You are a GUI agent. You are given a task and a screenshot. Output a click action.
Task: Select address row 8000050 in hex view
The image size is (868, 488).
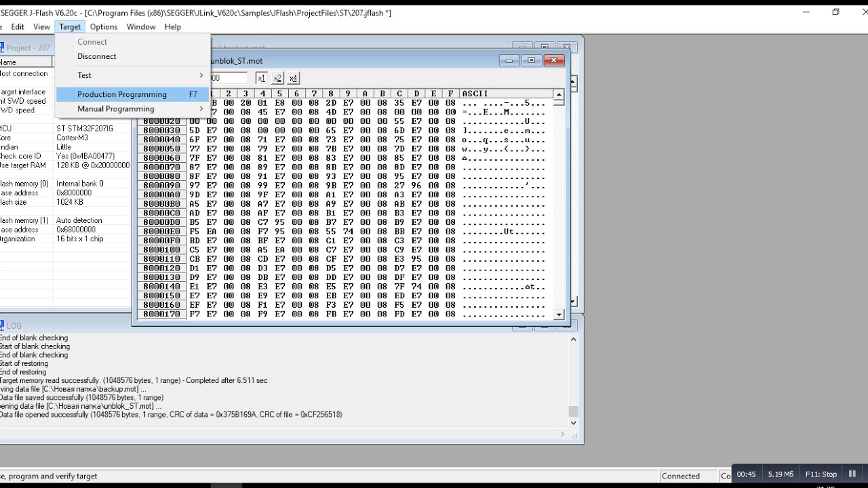pyautogui.click(x=162, y=149)
